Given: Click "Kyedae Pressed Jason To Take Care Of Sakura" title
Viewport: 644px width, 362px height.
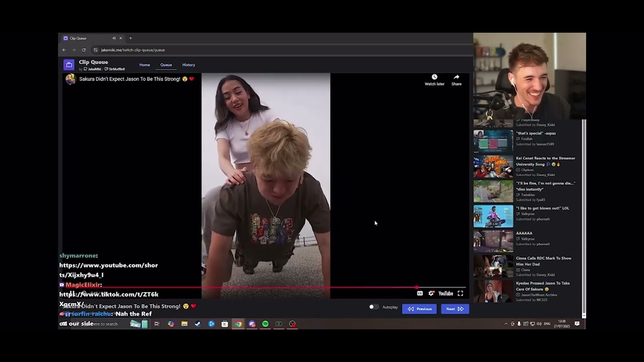Looking at the screenshot, I should pos(543,286).
